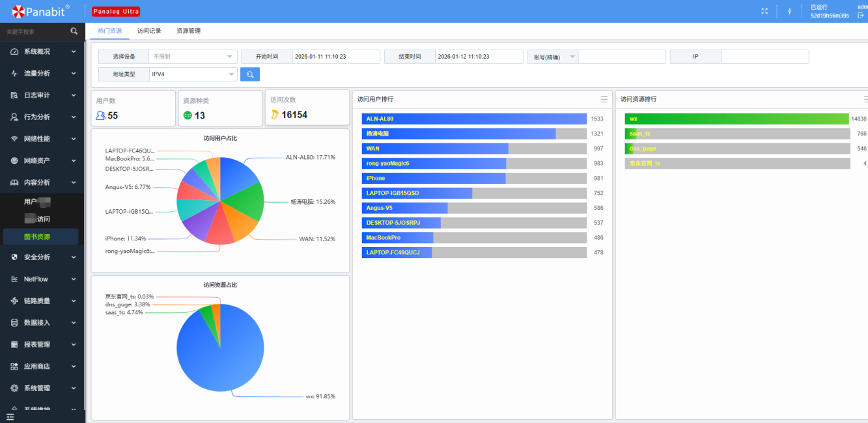868x423 pixels.
Task: Click the sidebar collapse icon at bottom-left
Action: click(x=10, y=416)
